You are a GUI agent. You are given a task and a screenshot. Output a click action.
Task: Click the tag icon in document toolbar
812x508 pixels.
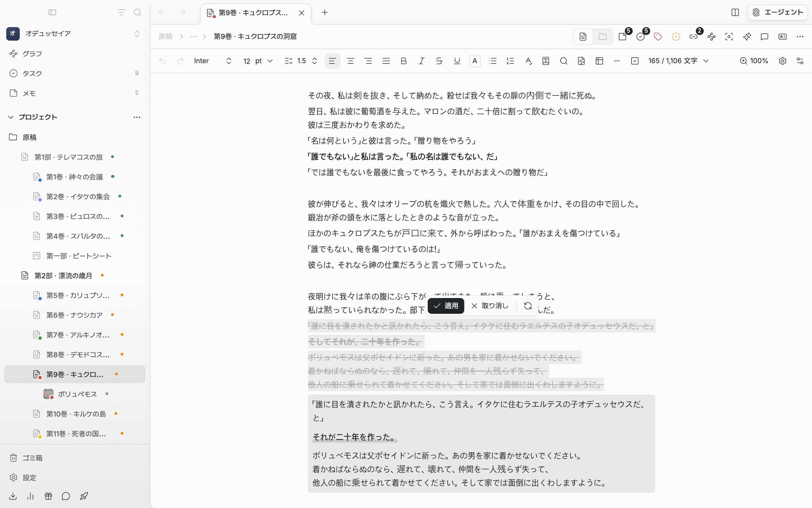coord(658,37)
